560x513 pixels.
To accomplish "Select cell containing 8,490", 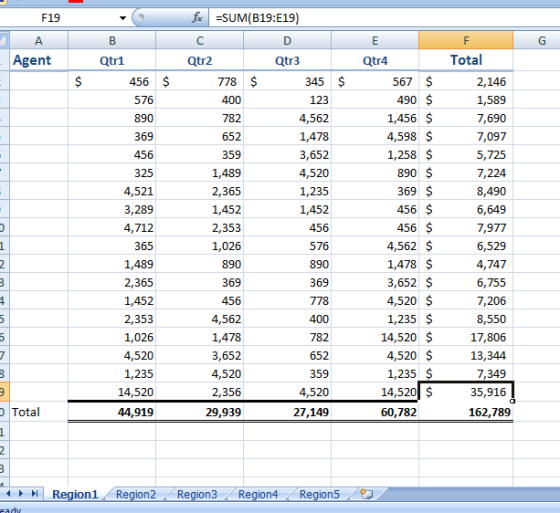I will [x=466, y=191].
